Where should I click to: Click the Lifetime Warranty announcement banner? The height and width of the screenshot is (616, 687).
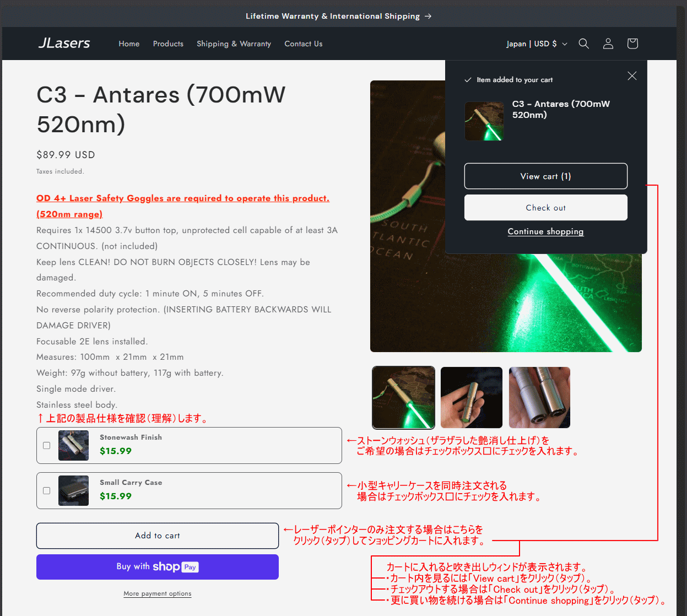click(338, 16)
